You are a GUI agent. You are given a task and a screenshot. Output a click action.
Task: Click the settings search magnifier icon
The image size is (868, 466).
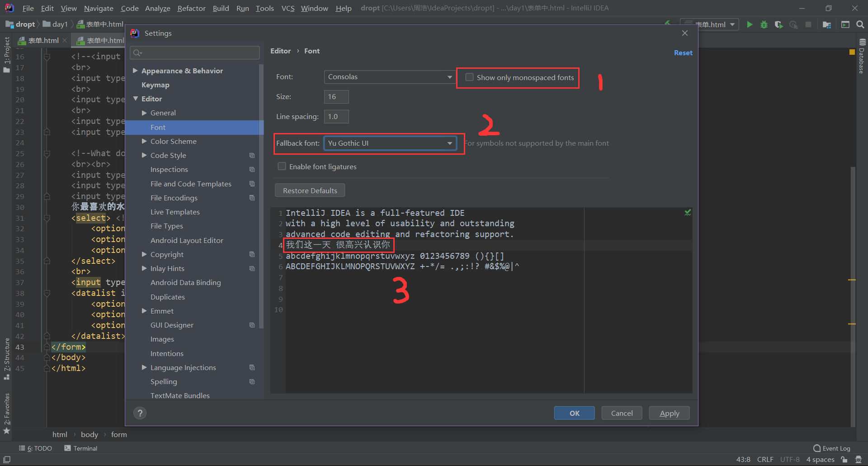click(138, 53)
